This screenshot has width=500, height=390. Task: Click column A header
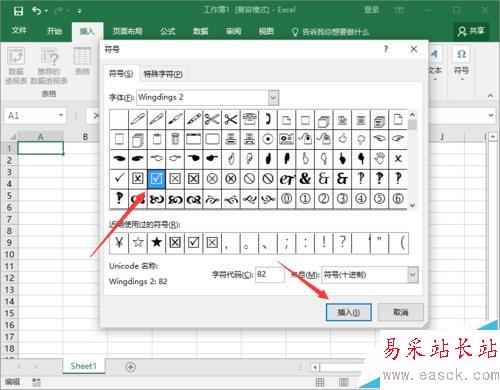40,137
